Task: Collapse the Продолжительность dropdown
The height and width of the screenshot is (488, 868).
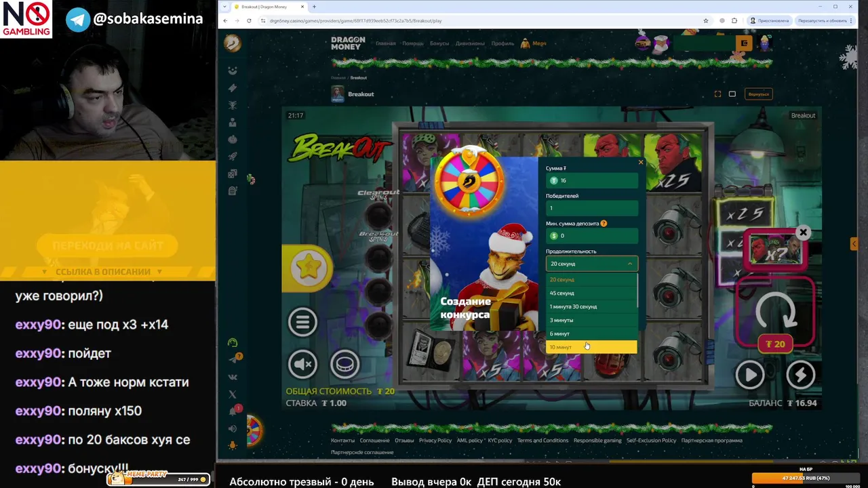Action: point(592,264)
